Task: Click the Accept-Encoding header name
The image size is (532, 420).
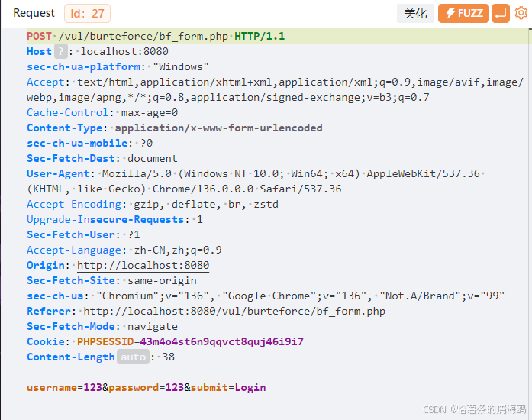Action: 74,204
